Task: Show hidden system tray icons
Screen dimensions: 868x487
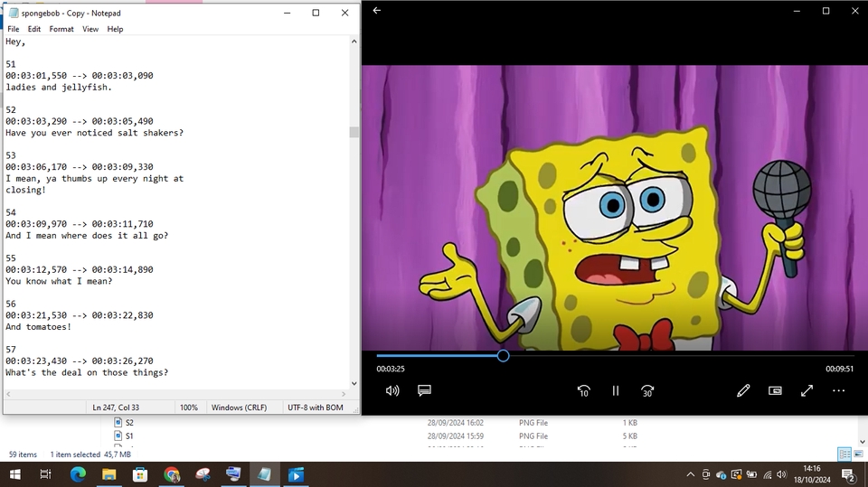Action: pos(690,474)
